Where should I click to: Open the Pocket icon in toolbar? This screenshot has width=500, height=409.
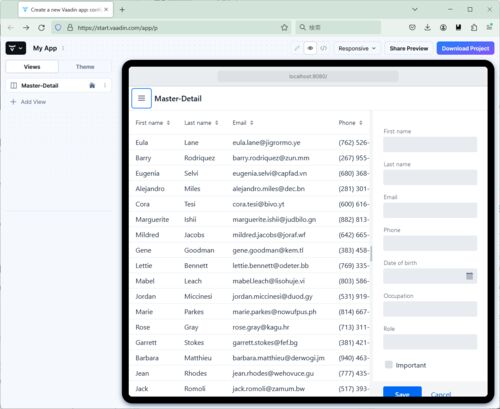click(x=412, y=28)
